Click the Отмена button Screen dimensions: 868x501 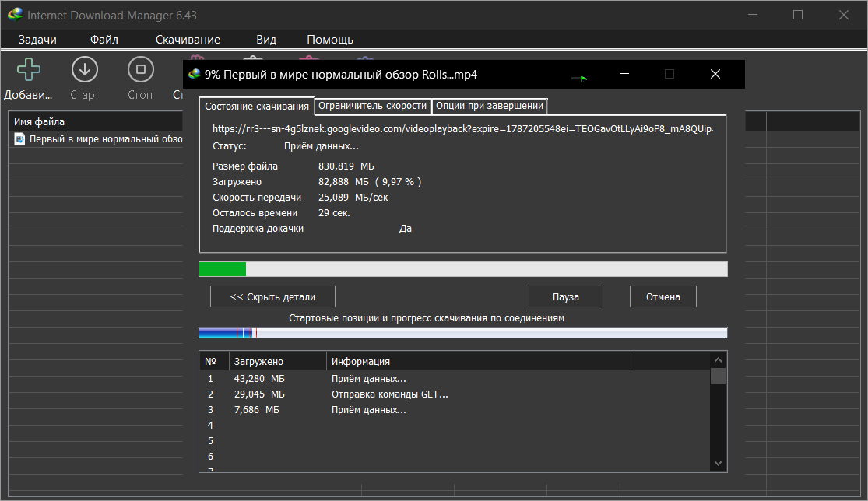(663, 296)
